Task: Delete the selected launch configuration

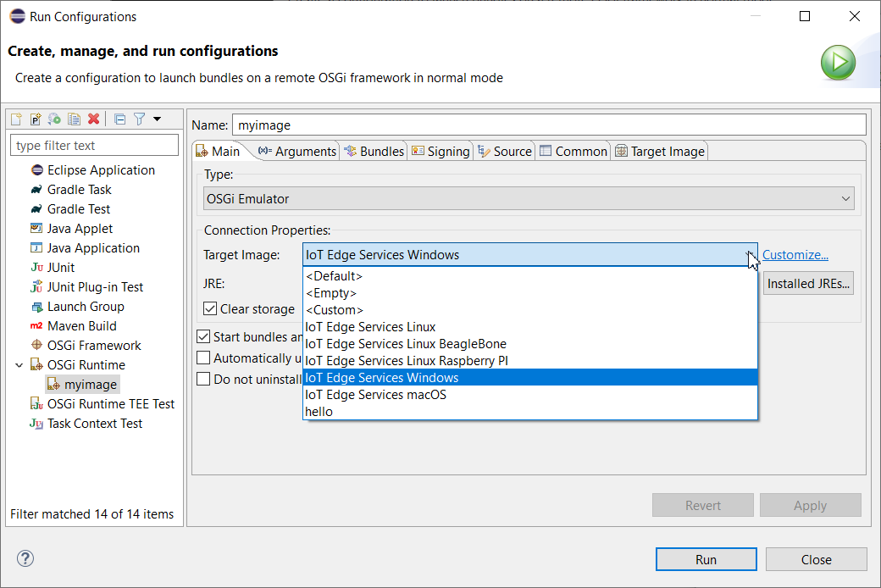Action: (x=93, y=119)
